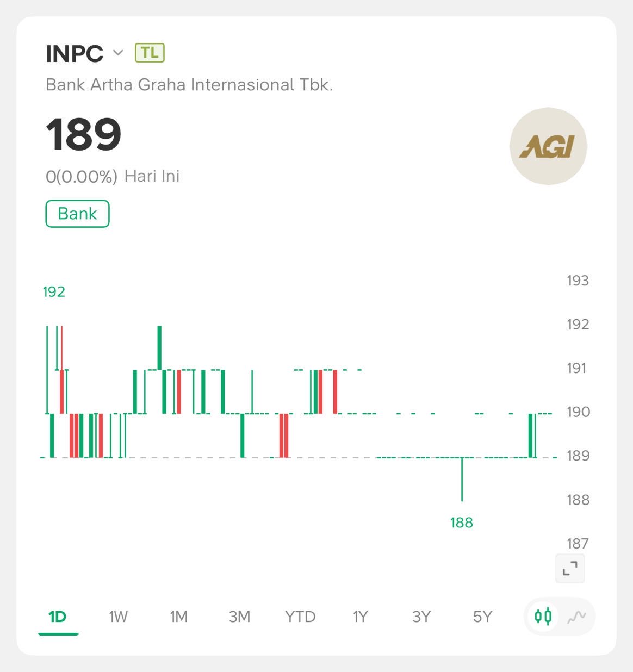
Task: Select the 1W timeframe tab
Action: click(118, 617)
